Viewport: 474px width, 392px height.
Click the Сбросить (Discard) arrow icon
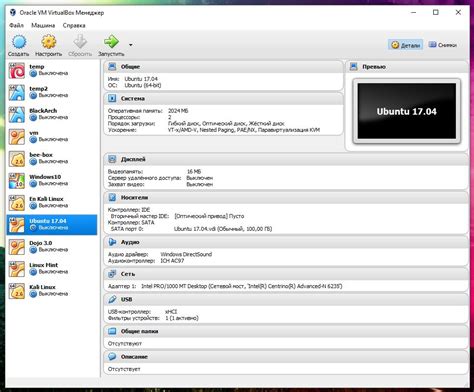(80, 42)
